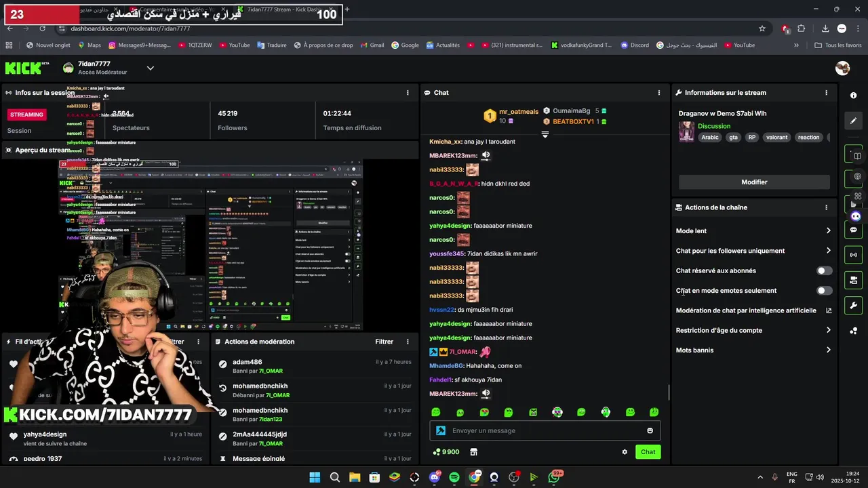Click the collapse arrow under chat leaderboard

pyautogui.click(x=545, y=135)
